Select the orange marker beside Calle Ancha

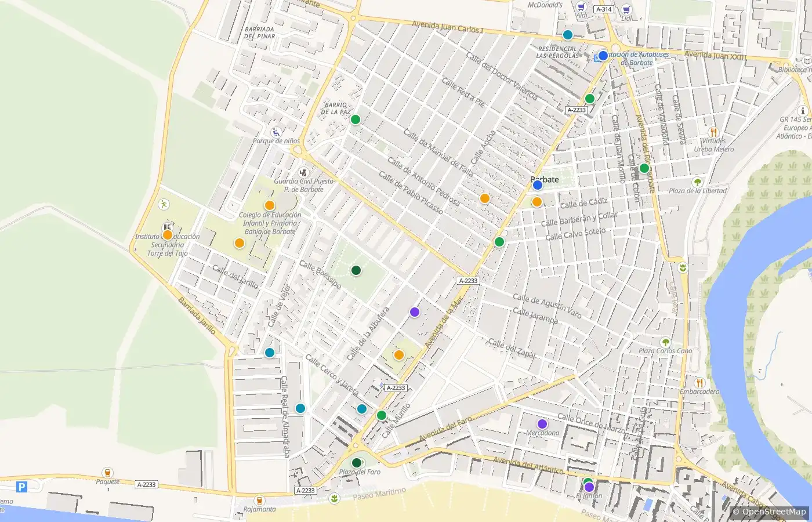[x=485, y=198]
